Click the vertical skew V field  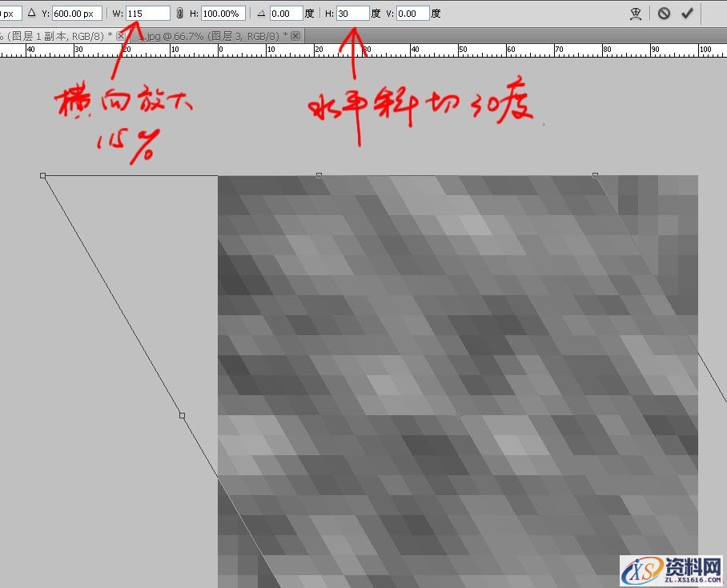click(412, 14)
